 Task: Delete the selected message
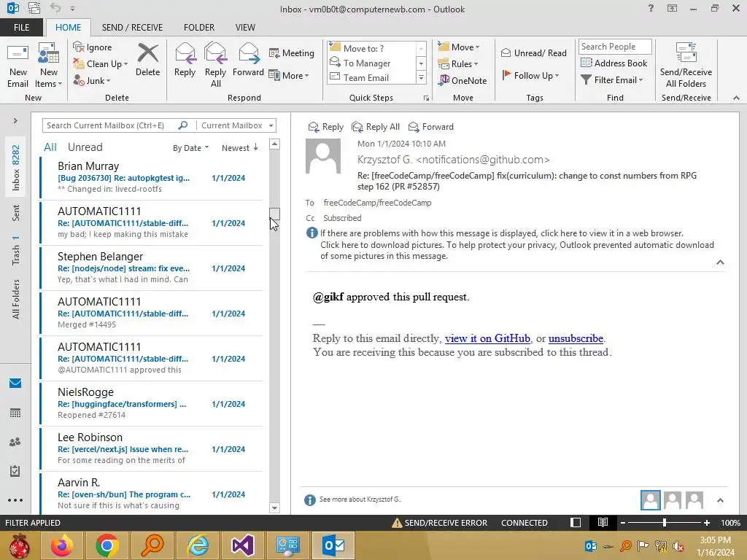[x=147, y=61]
